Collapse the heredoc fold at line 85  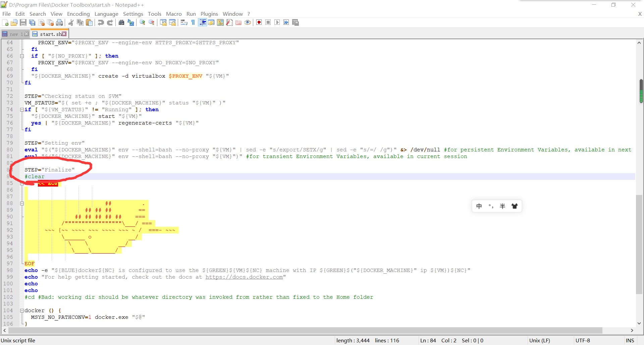click(x=22, y=183)
